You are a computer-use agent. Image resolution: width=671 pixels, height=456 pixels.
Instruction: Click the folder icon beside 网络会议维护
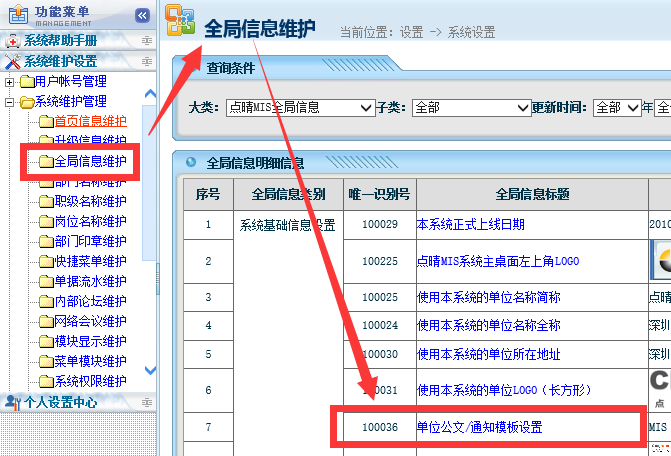coord(46,321)
